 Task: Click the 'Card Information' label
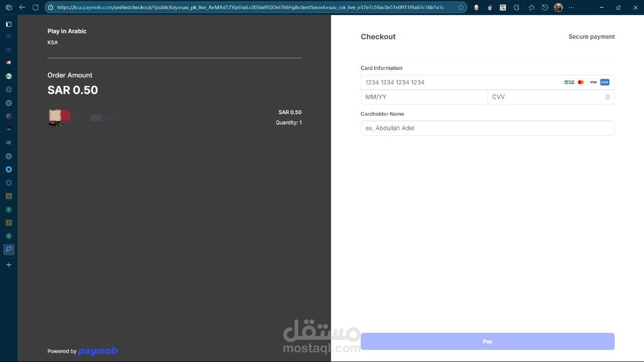[381, 68]
